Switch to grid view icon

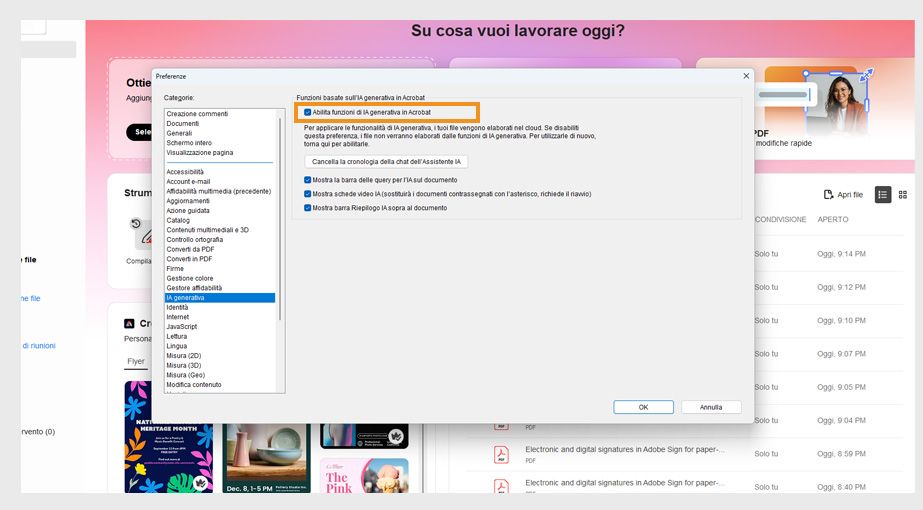pyautogui.click(x=902, y=194)
